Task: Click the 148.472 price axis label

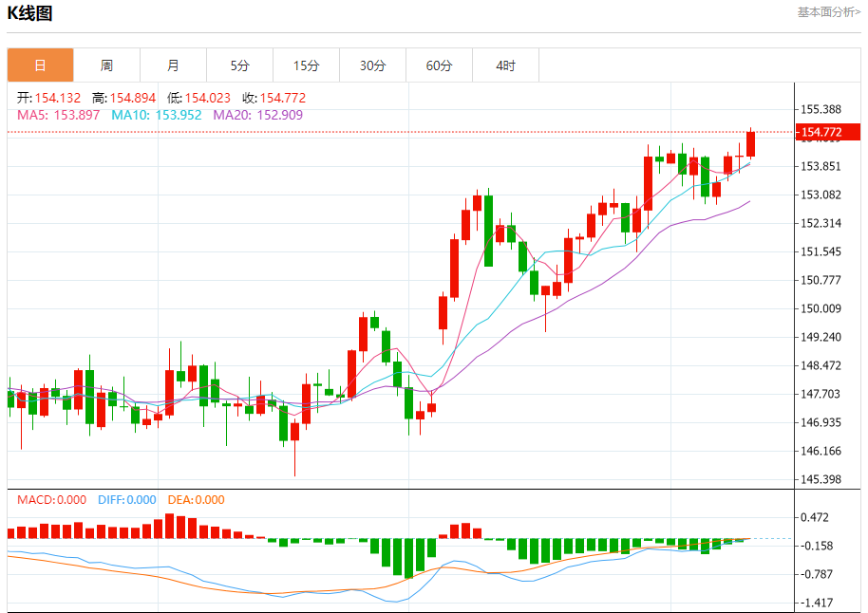Action: (821, 365)
